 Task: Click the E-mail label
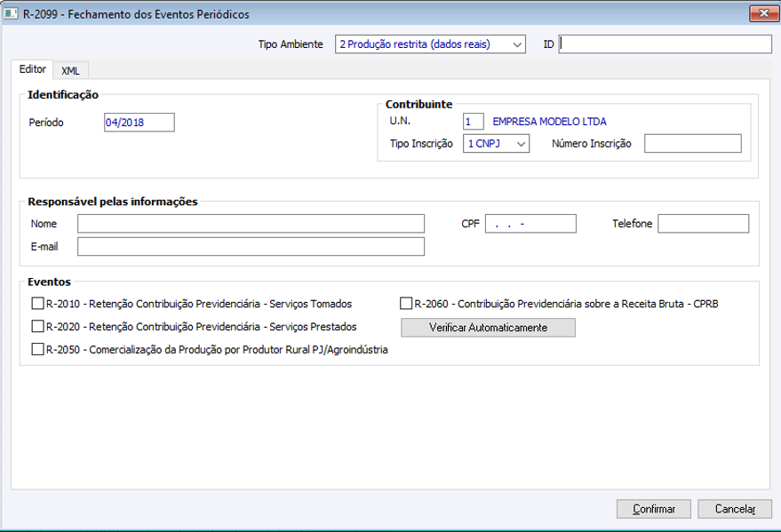click(44, 247)
